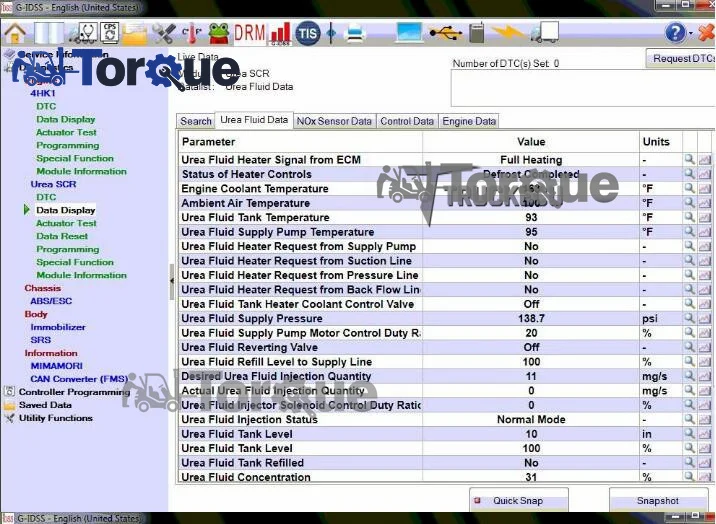This screenshot has width=716, height=524.
Task: Click the red bar chart icon
Action: [280, 34]
